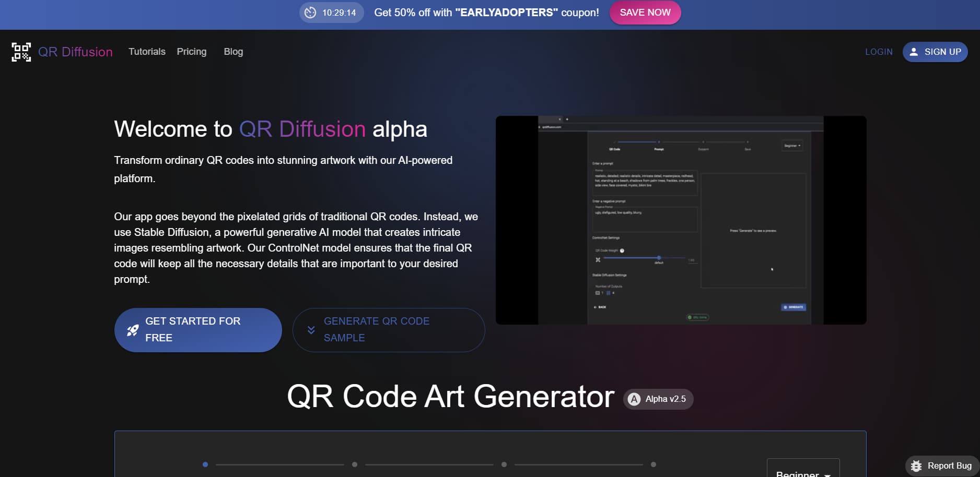Image resolution: width=980 pixels, height=477 pixels.
Task: Click the bug icon by Report Bug
Action: point(916,466)
